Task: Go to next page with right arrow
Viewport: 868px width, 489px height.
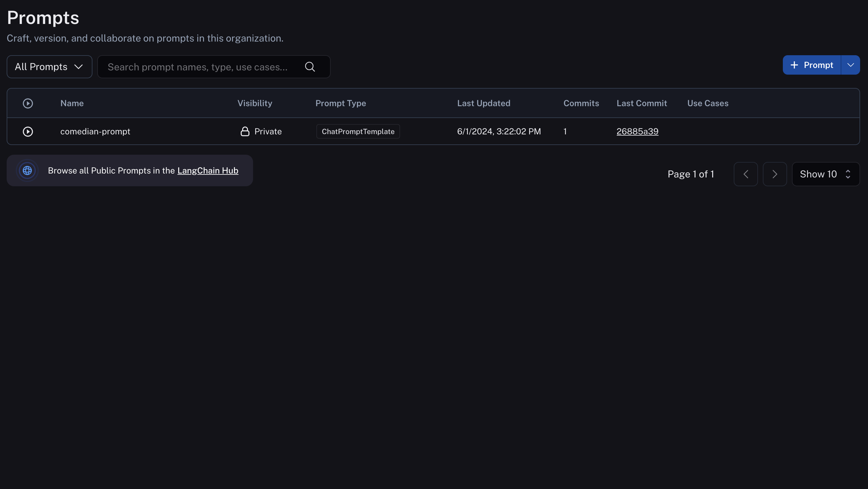Action: [x=774, y=174]
